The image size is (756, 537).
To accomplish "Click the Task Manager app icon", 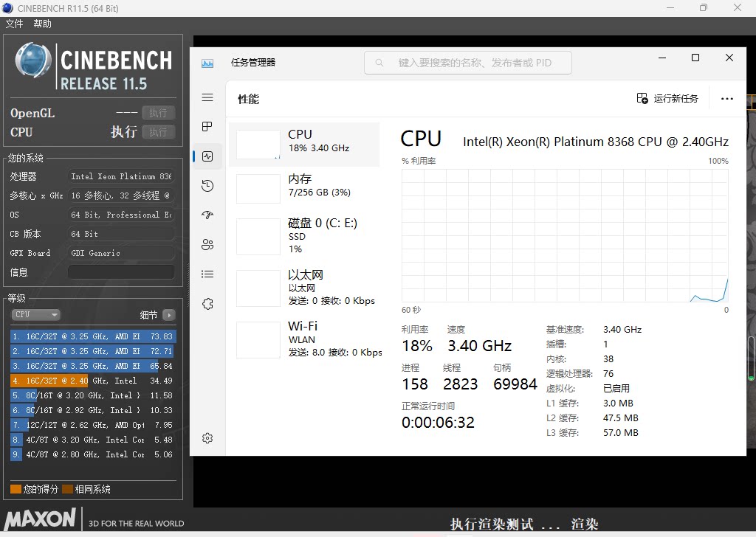I will 207,63.
